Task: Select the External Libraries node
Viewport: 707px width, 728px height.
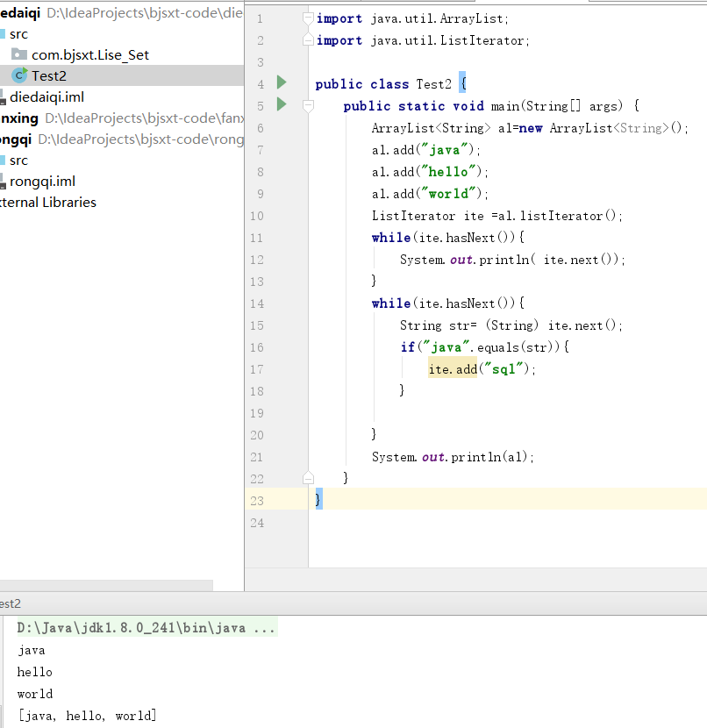Action: click(48, 203)
